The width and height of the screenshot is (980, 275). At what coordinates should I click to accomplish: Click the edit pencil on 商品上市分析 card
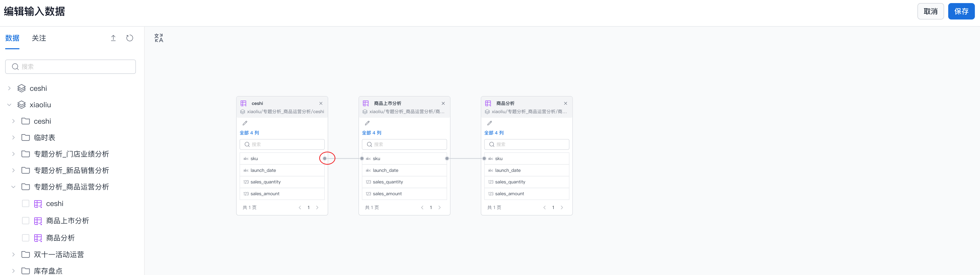click(367, 123)
